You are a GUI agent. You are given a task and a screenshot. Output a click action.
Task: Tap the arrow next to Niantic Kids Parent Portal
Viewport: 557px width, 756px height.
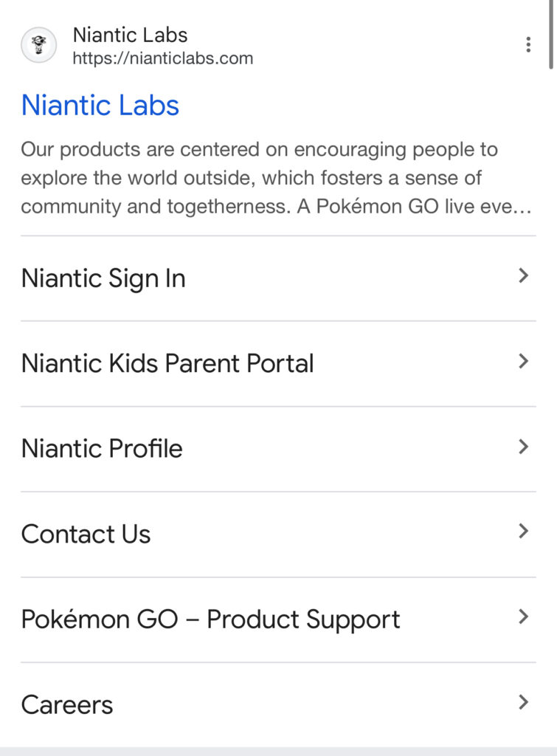pos(523,361)
